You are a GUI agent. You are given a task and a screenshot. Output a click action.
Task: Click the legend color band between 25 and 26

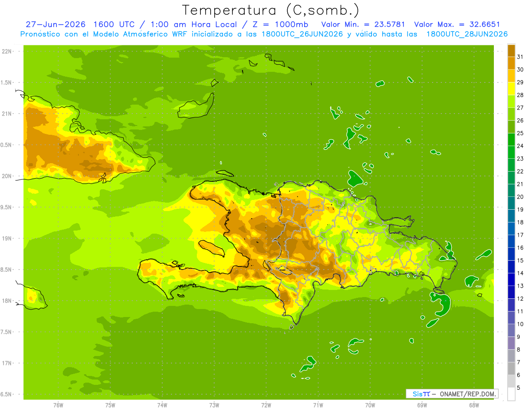pos(511,127)
